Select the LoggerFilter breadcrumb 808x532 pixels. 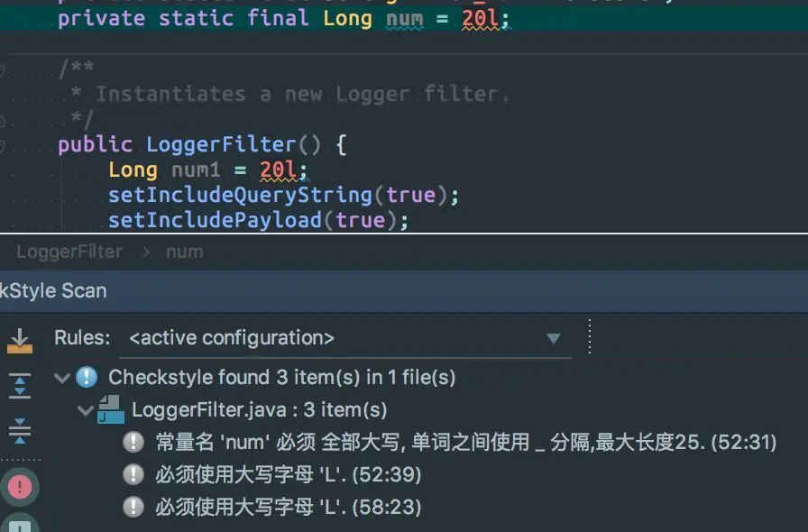click(x=69, y=252)
